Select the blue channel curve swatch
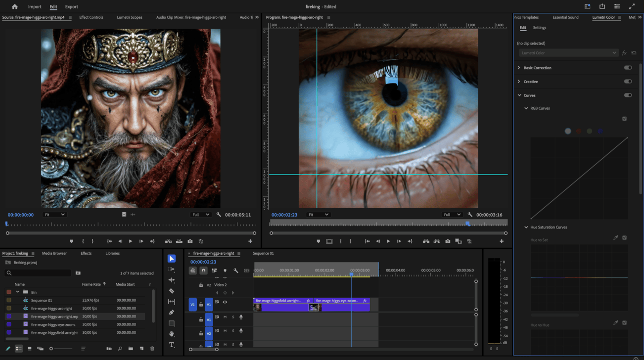Viewport: 644px width, 360px height. tap(600, 131)
